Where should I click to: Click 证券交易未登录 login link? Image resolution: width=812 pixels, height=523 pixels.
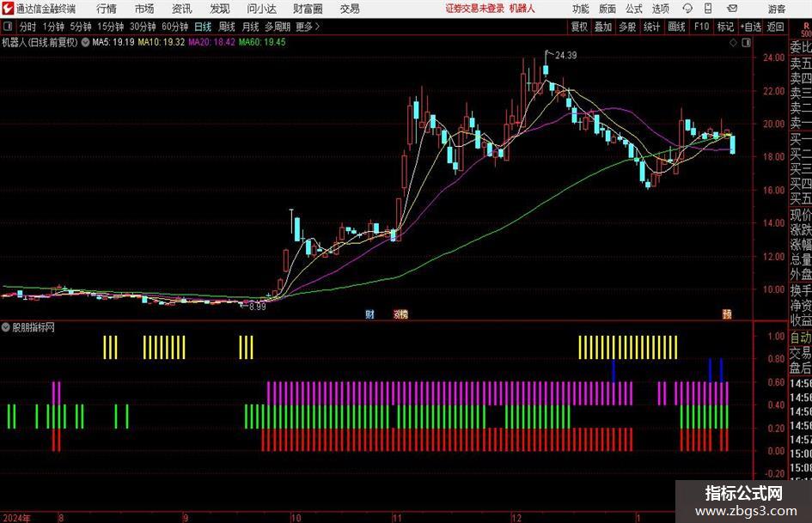click(475, 9)
